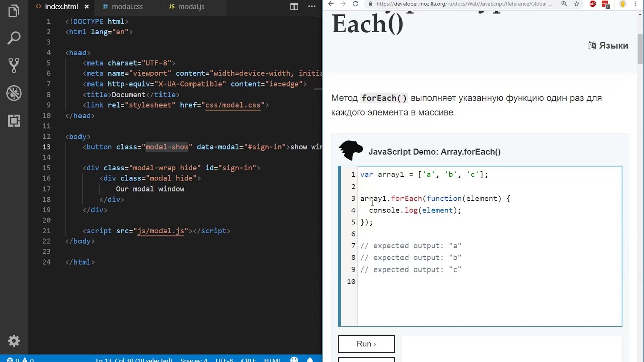Open the Языки languages menu
The image size is (644, 362).
(608, 46)
